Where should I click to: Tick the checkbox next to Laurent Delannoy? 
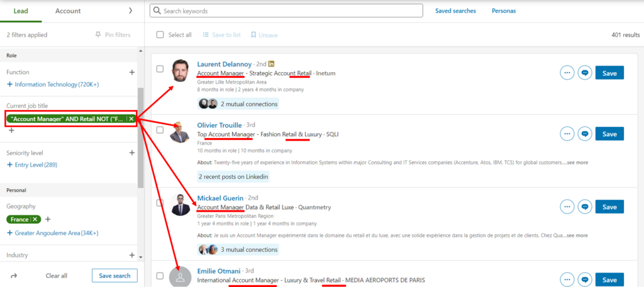point(160,68)
